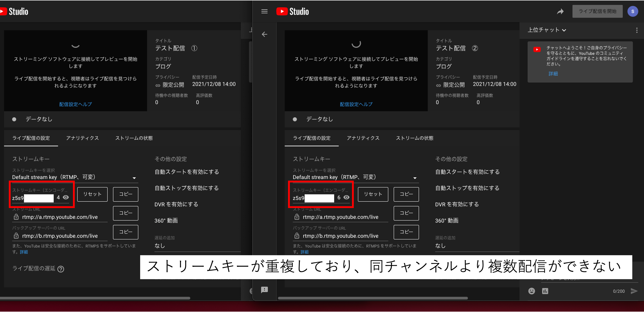Screen dimensions: 644x312
Task: Reveal the stream key with the eye icon in テスト配信①
Action: [66, 197]
